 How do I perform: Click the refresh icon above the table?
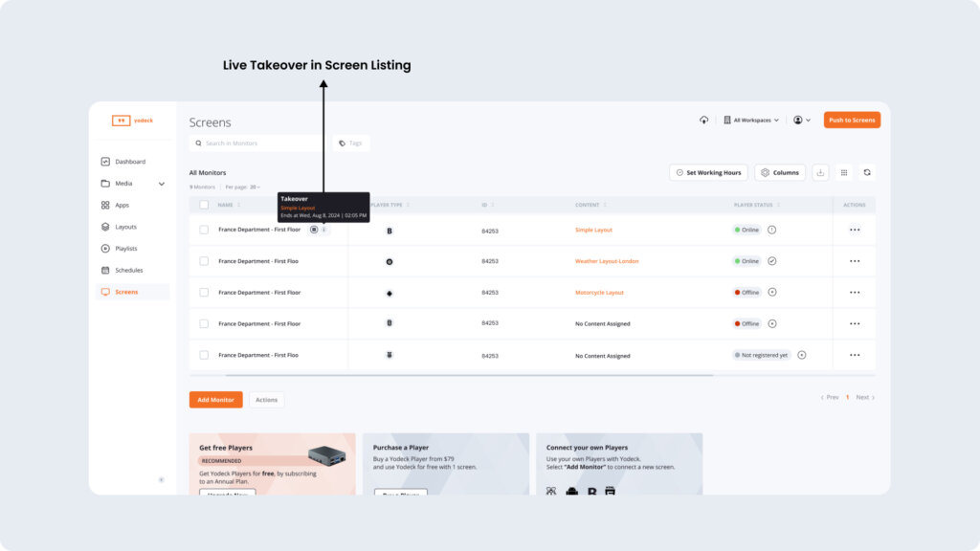[x=867, y=172]
